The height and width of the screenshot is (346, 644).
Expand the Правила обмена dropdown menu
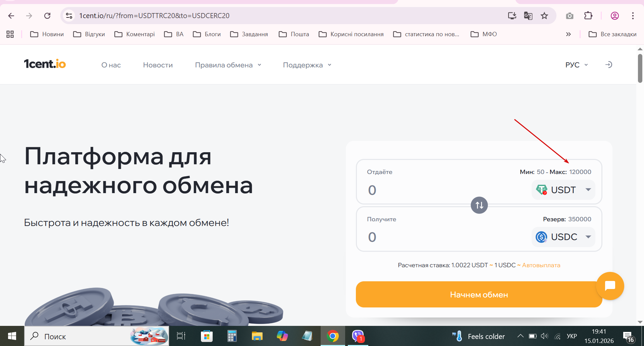click(228, 65)
